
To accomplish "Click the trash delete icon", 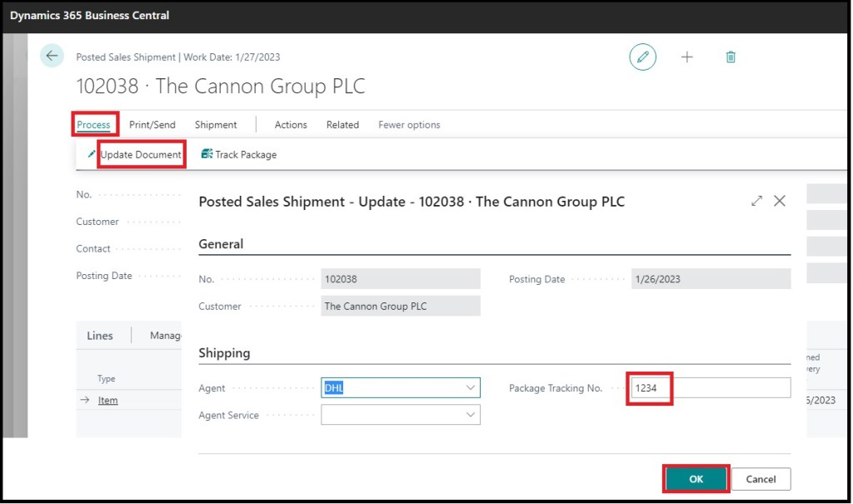I will [x=731, y=57].
